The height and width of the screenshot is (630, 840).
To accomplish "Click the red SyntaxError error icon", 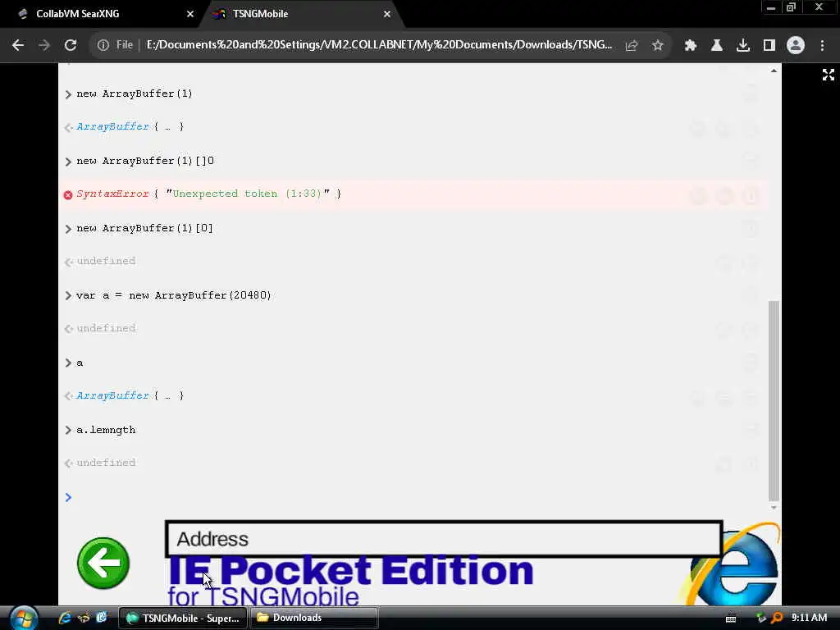I will 68,195.
